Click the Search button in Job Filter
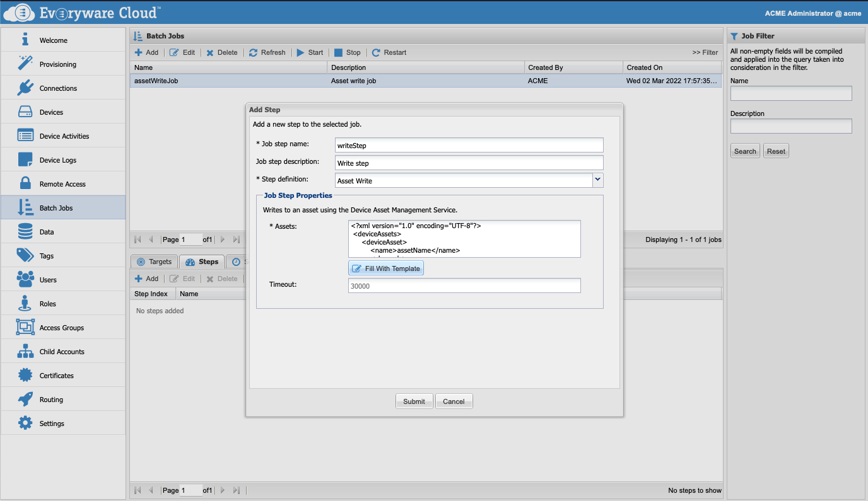868x501 pixels. point(745,151)
